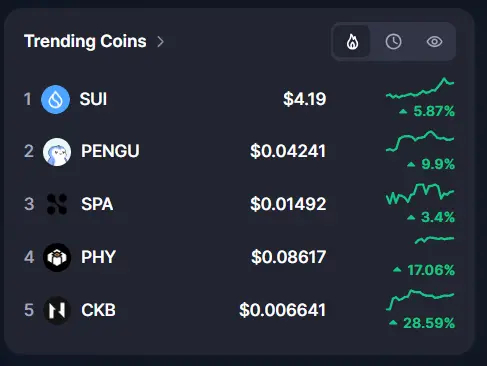This screenshot has height=366, width=487.
Task: Click the blue SUI droplet logo
Action: pos(55,99)
